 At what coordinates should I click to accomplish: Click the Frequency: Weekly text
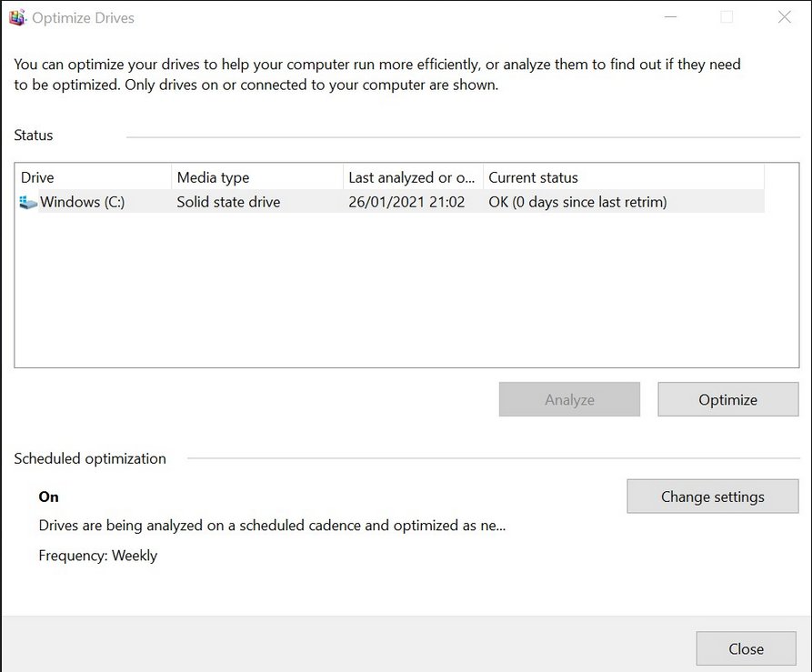click(98, 556)
